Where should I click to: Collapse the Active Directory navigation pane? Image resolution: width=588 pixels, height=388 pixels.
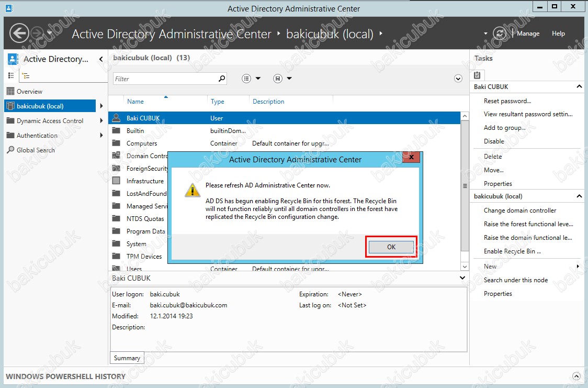tap(101, 59)
